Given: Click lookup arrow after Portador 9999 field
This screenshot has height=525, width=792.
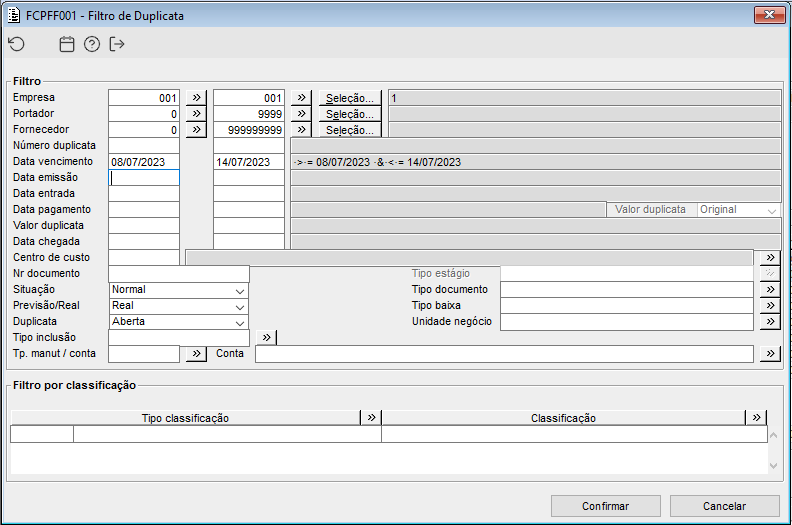Looking at the screenshot, I should [x=301, y=114].
